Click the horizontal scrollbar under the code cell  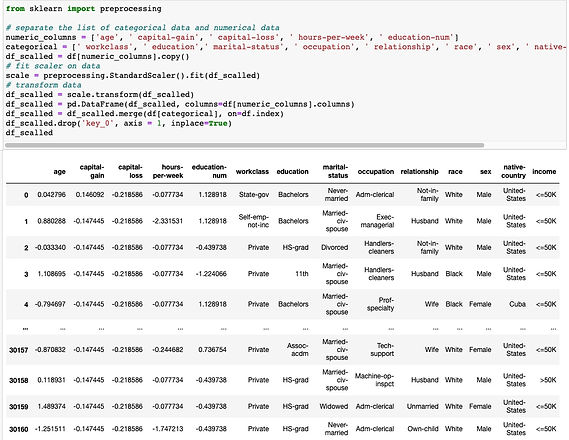(x=244, y=145)
